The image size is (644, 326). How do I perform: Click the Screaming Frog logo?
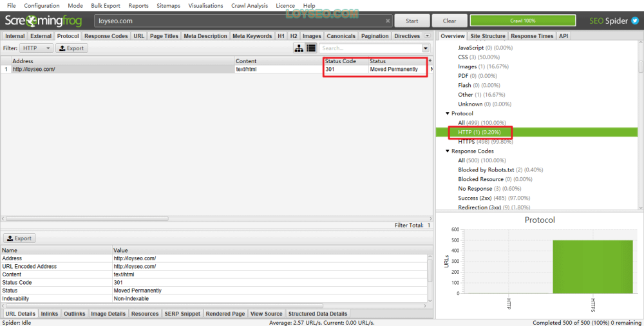coord(43,21)
